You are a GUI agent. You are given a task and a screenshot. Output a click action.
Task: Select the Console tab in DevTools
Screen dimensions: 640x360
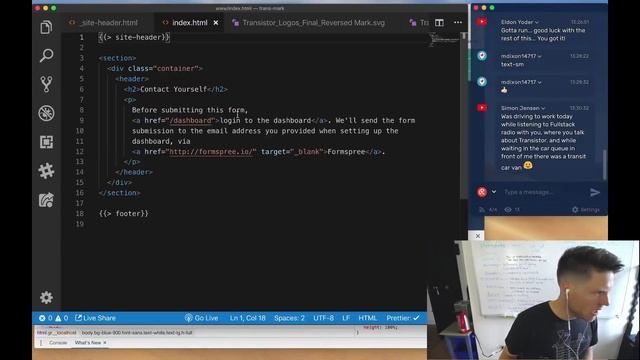58,343
